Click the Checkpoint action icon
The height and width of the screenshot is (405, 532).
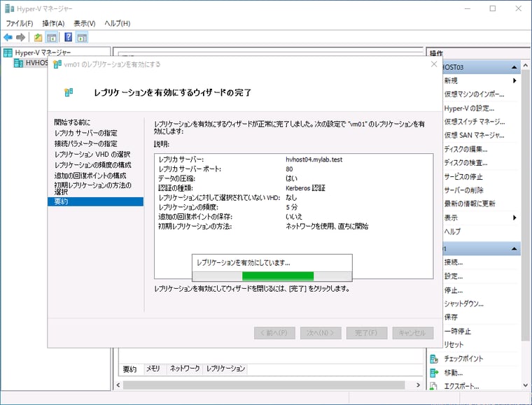coord(434,359)
